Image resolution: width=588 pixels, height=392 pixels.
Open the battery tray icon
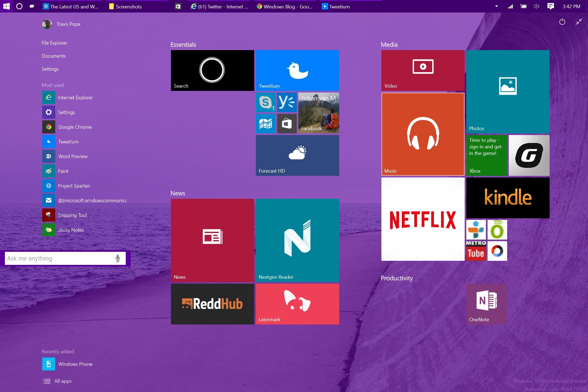tap(523, 6)
